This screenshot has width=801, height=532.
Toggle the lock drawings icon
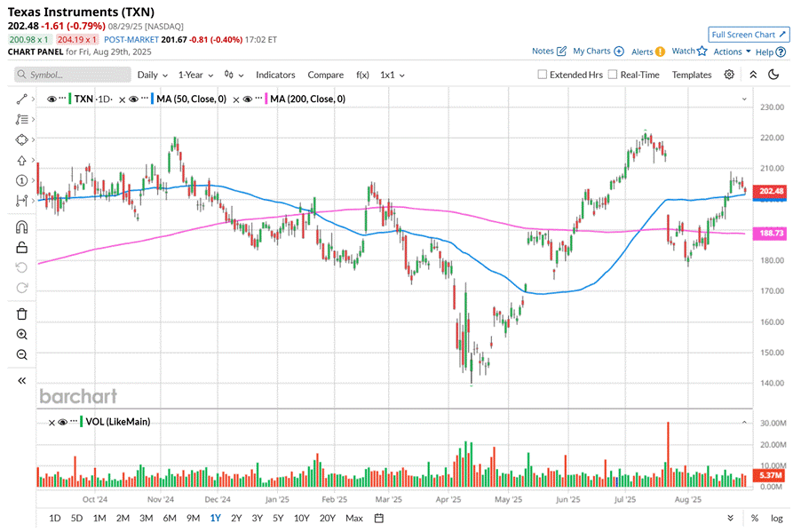click(x=21, y=247)
